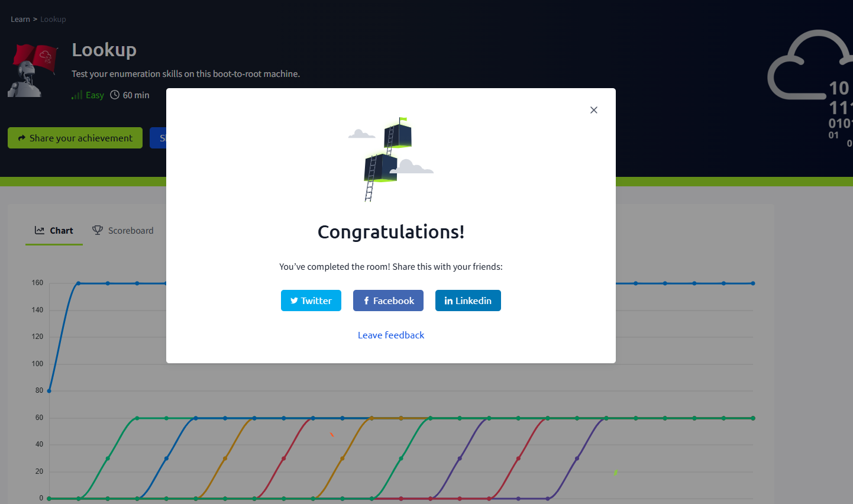The image size is (853, 504).
Task: Click the Twitter bird icon
Action: [294, 301]
